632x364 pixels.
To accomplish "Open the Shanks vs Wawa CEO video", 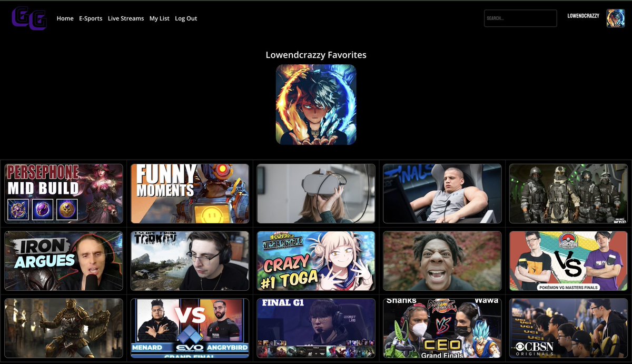I will 442,328.
